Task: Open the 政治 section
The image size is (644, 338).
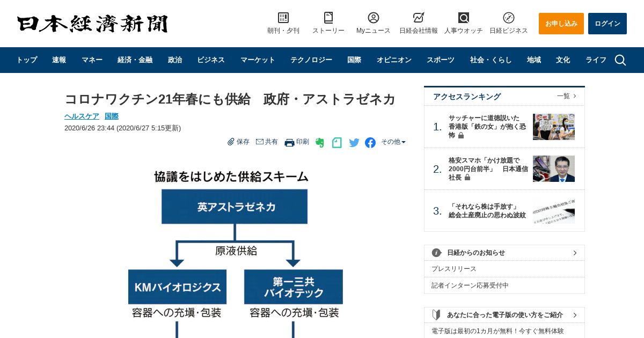Action: [175, 60]
